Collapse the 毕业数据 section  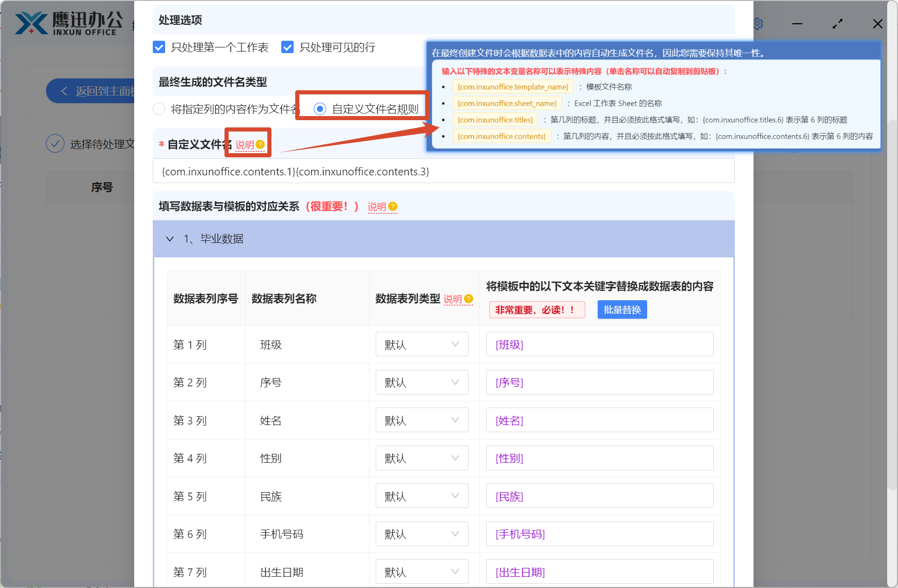click(x=170, y=239)
